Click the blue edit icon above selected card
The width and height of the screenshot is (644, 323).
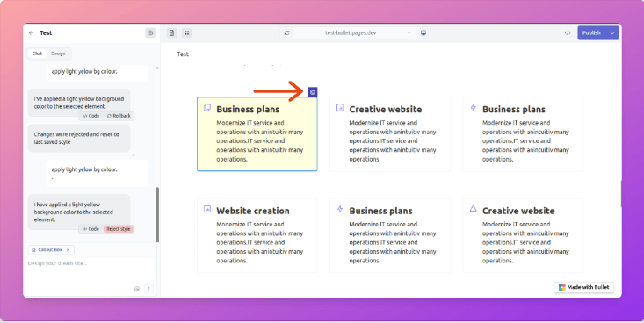pyautogui.click(x=313, y=92)
